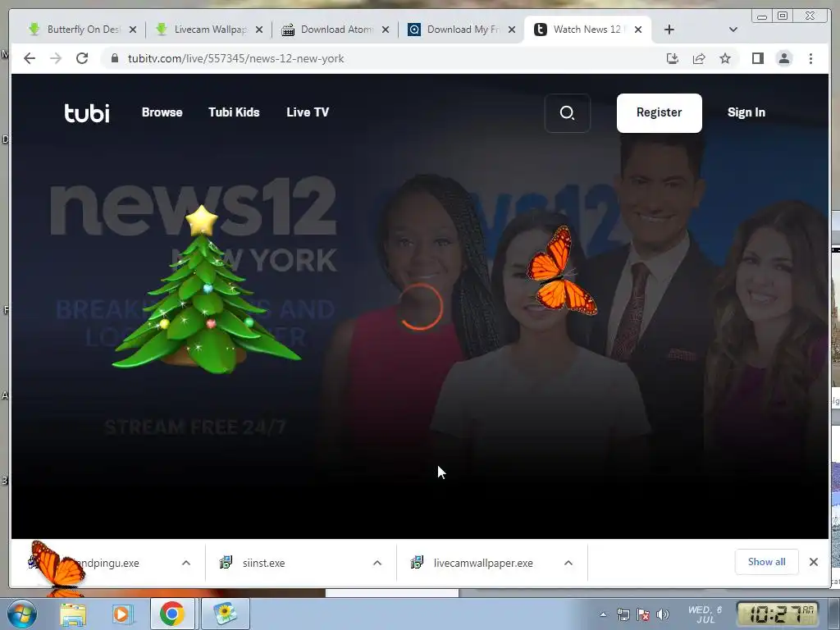Viewport: 840px width, 630px height.
Task: Go to Tubi home via logo
Action: pyautogui.click(x=87, y=112)
